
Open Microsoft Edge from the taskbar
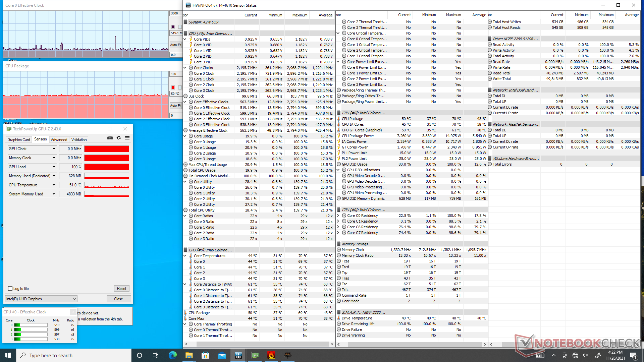click(172, 355)
